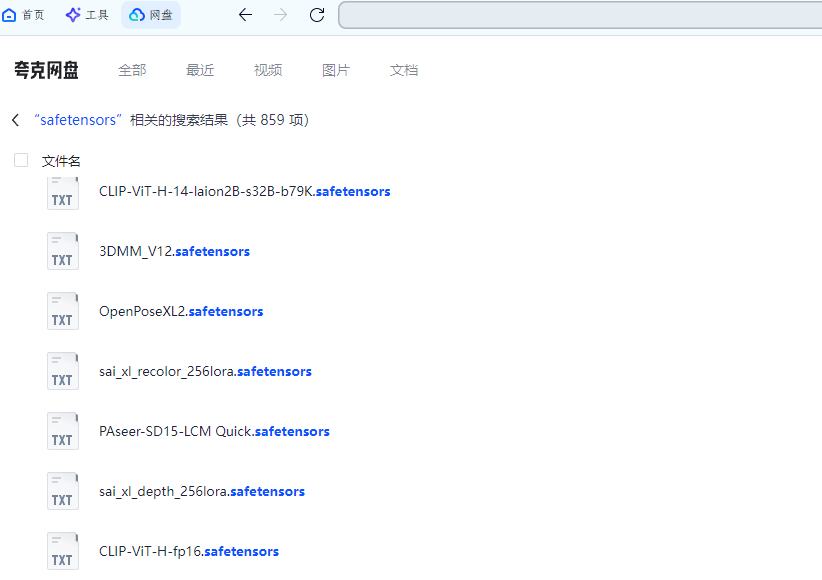Click TXT icon of sai_xl_depth_256lora file
Viewport: 822px width, 580px height.
point(63,491)
